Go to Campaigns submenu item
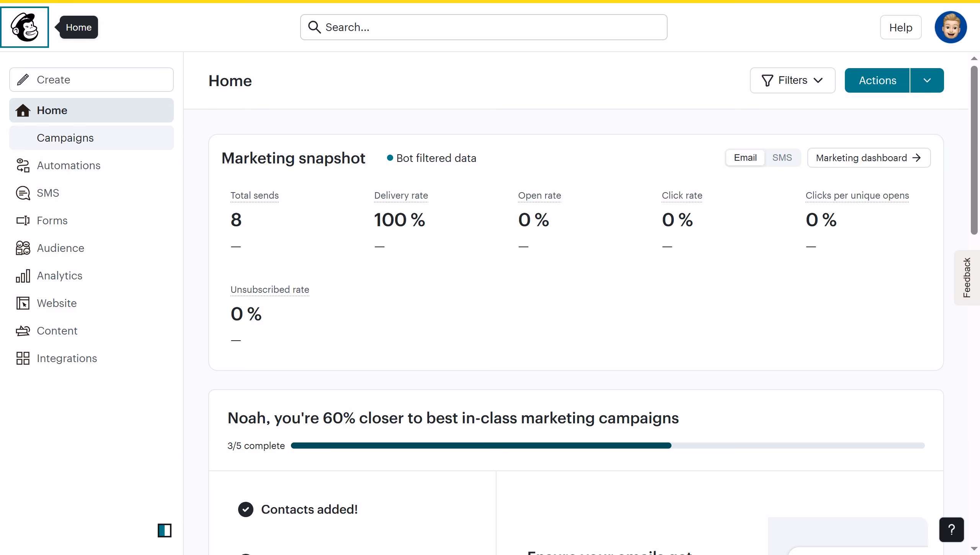Viewport: 980px width, 555px height. [91, 138]
